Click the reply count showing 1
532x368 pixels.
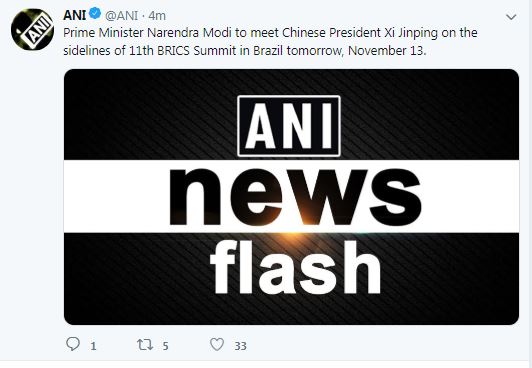pos(93,346)
